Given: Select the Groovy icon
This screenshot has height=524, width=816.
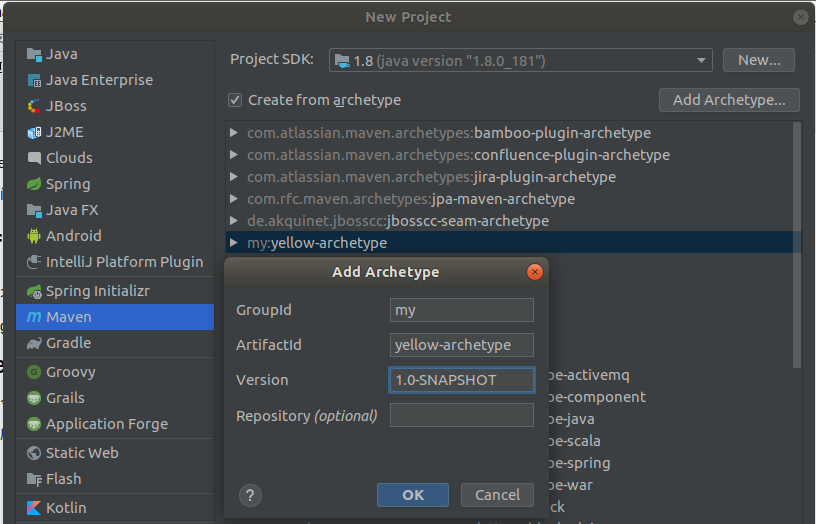Looking at the screenshot, I should [x=34, y=372].
